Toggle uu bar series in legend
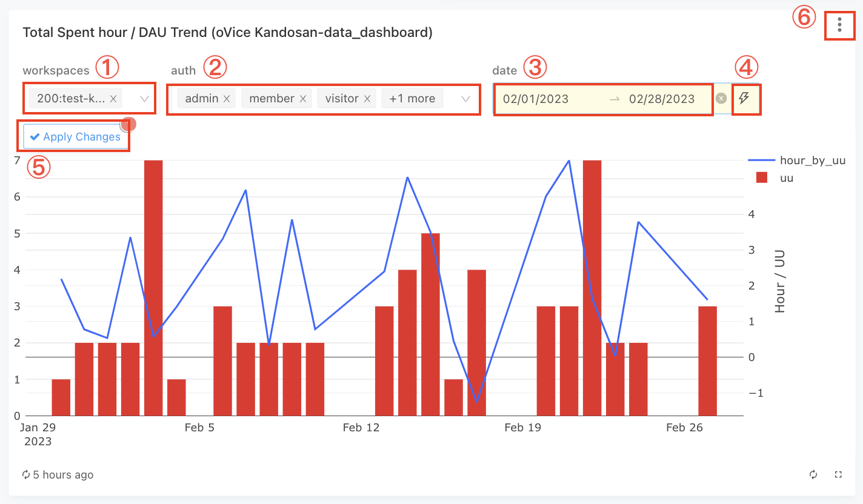This screenshot has width=863, height=504. [x=787, y=177]
